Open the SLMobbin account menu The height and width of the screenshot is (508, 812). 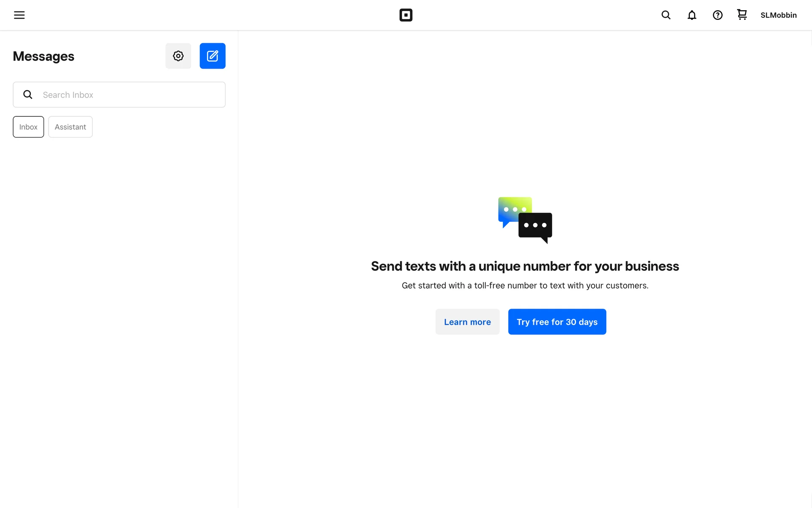click(778, 15)
